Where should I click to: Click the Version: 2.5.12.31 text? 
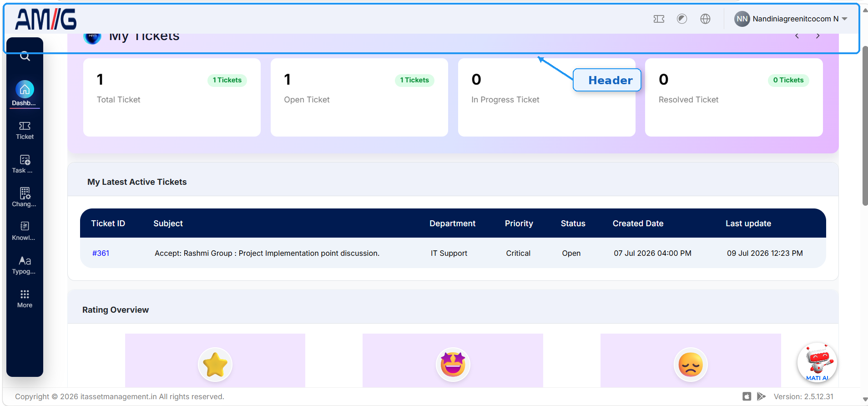[803, 396]
